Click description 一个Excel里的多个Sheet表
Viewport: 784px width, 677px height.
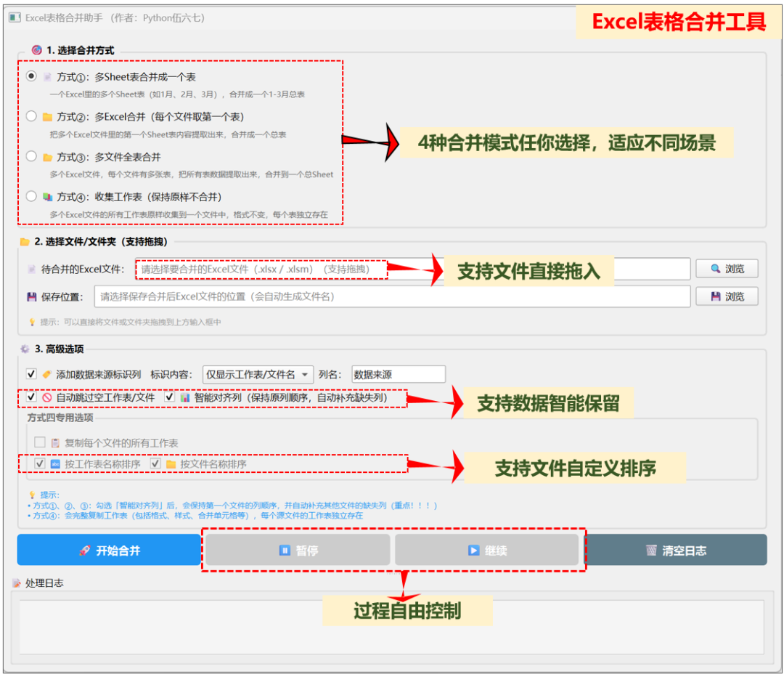tap(177, 94)
